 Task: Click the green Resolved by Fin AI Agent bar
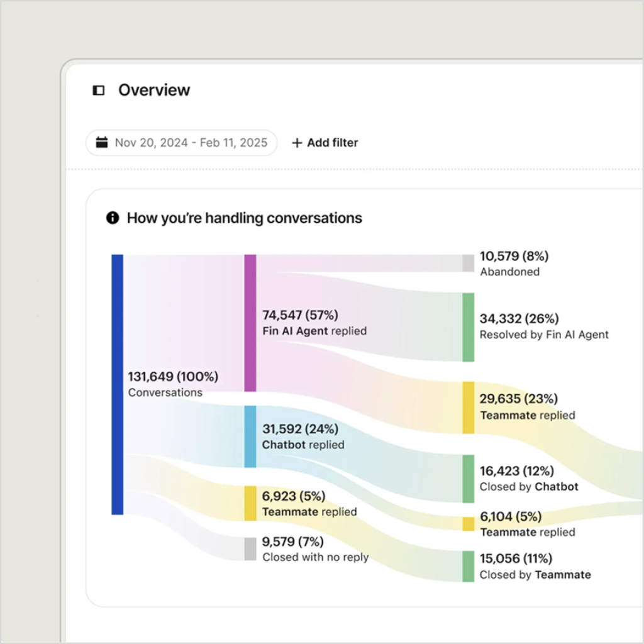(468, 326)
